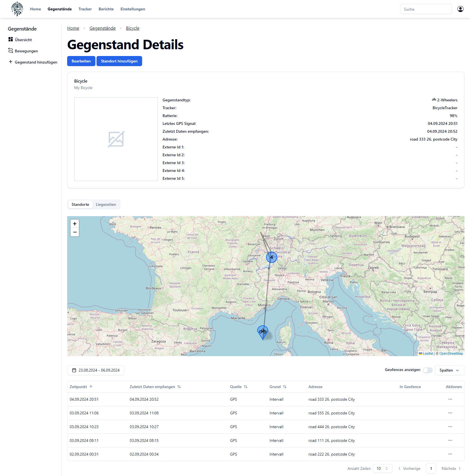Open actions menu for 02.09.2024 00:31 row
Image resolution: width=470 pixels, height=476 pixels.
click(450, 454)
